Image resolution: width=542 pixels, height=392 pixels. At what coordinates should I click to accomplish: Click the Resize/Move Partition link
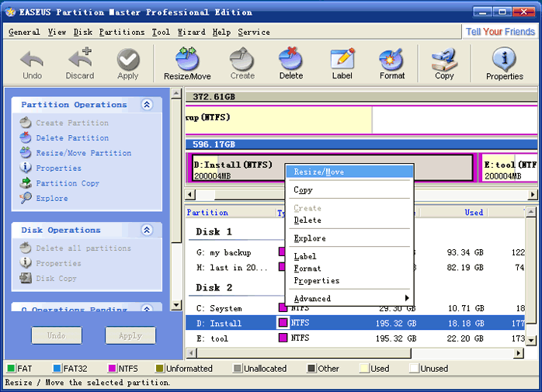[84, 153]
